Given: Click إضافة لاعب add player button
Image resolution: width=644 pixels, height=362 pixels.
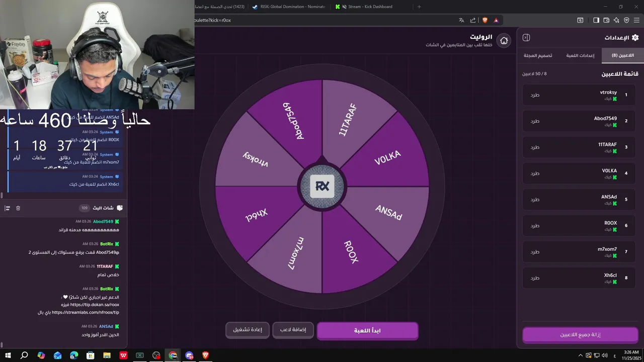Looking at the screenshot, I should 293,330.
